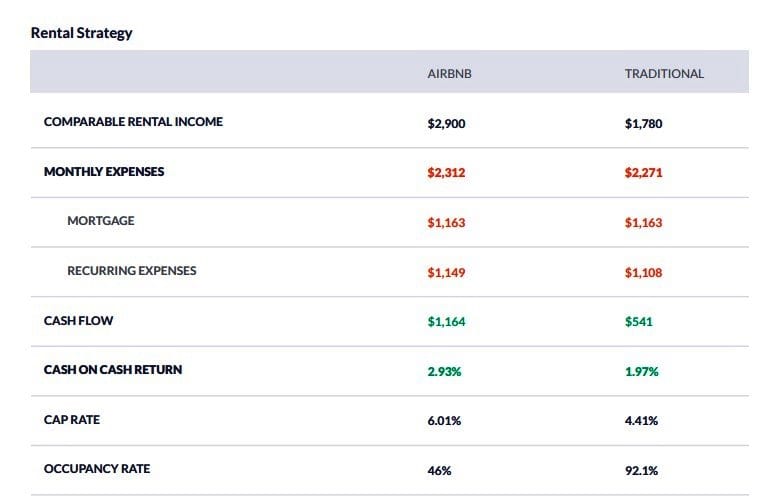
Task: Click the Occupancy Rate row label
Action: [99, 469]
